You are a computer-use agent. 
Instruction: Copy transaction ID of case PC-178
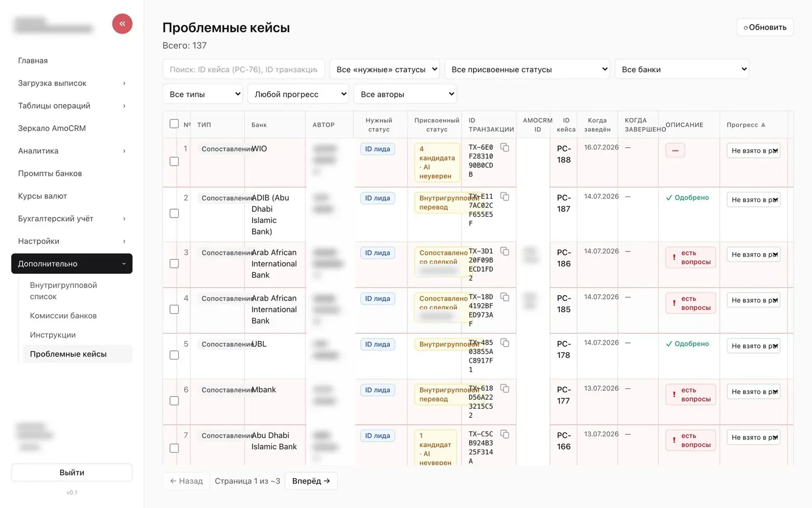pos(505,343)
